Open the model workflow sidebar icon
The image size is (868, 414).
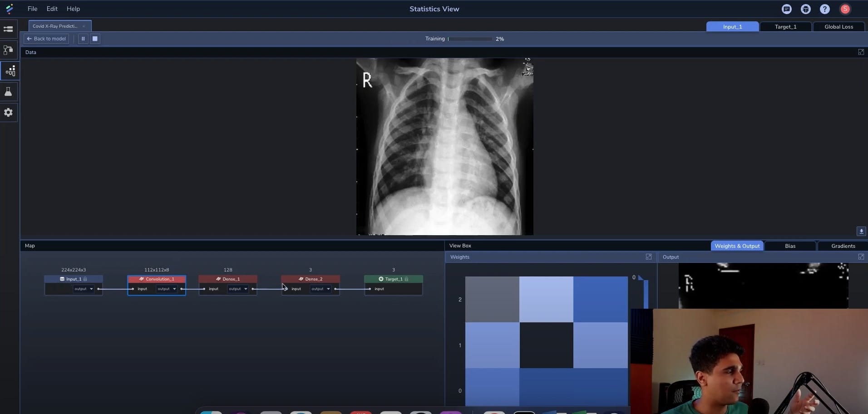click(x=8, y=50)
